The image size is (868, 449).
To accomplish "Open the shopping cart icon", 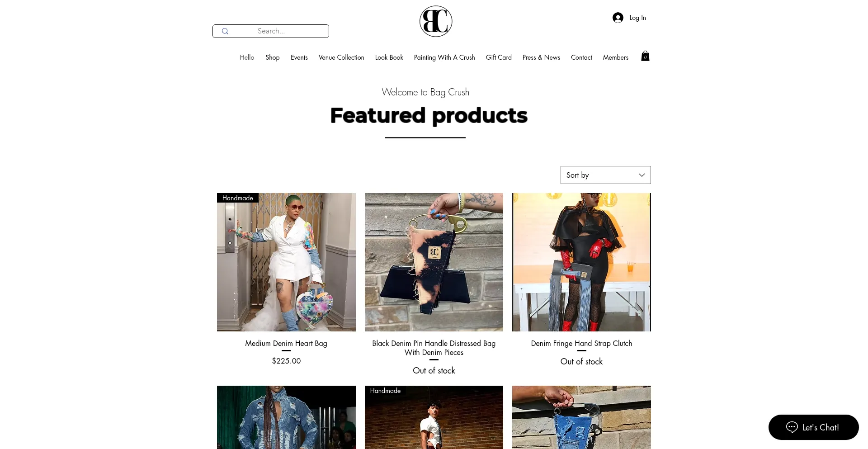I will [x=645, y=56].
